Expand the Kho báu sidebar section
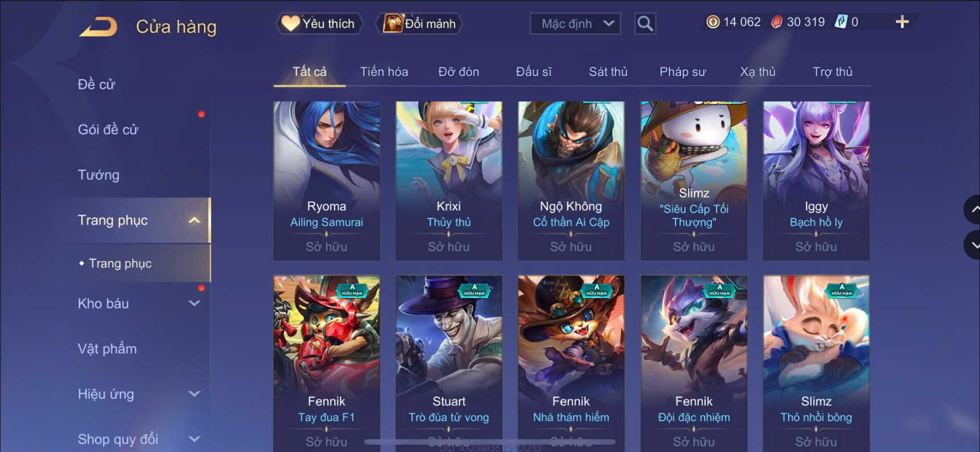980x452 pixels. point(194,303)
